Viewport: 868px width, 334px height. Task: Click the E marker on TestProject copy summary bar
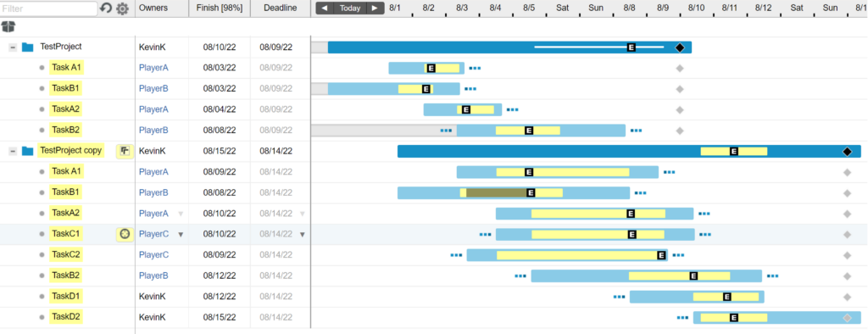[734, 151]
